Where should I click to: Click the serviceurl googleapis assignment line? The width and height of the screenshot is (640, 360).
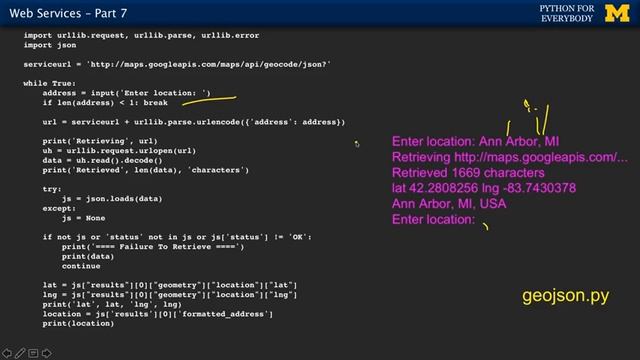click(x=177, y=64)
